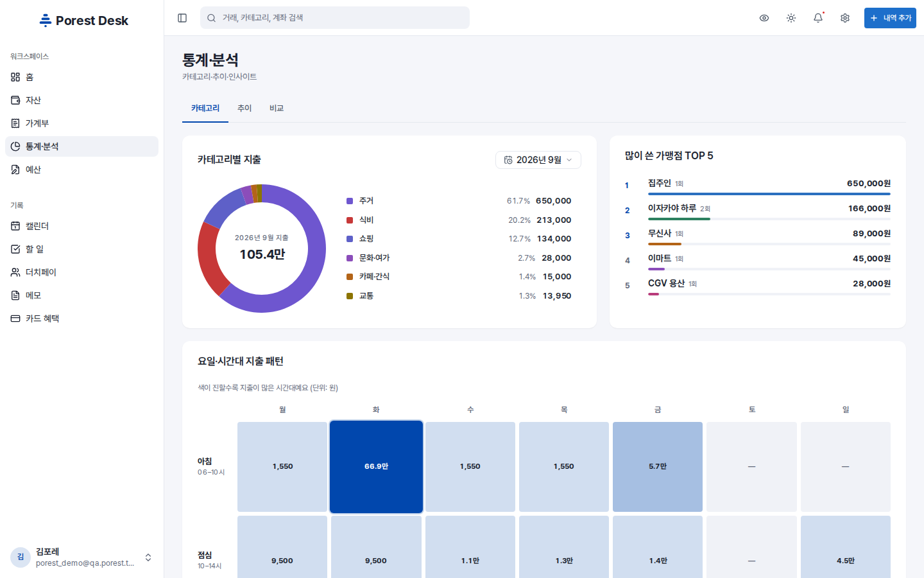924x578 pixels.
Task: Switch to the 추이 tab
Action: 244,109
